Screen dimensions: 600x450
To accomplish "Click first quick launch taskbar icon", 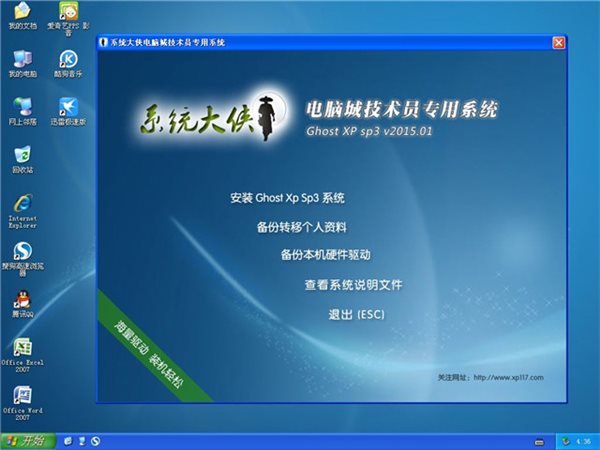I will click(68, 441).
